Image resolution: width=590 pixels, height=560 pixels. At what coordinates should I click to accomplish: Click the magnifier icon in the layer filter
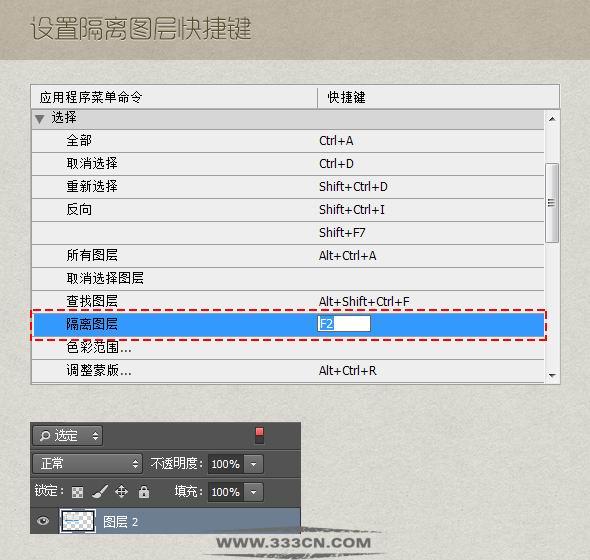click(x=45, y=436)
